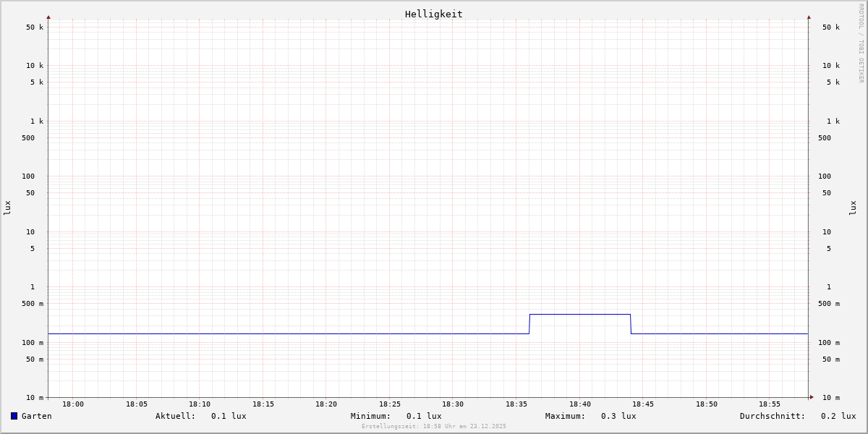The height and width of the screenshot is (434, 868).
Task: Click the right axis 100 m label
Action: (829, 343)
